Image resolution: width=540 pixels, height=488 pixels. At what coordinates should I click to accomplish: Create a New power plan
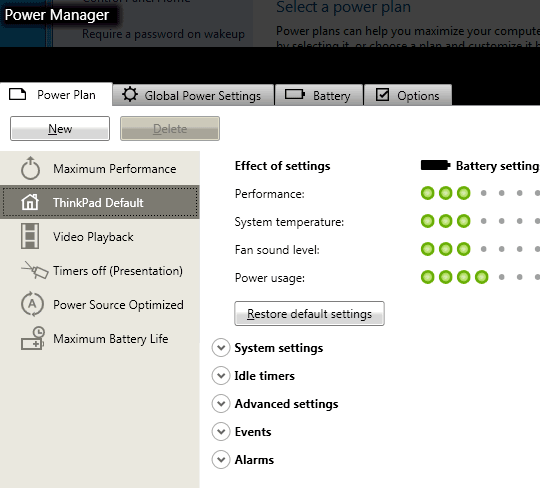(60, 128)
